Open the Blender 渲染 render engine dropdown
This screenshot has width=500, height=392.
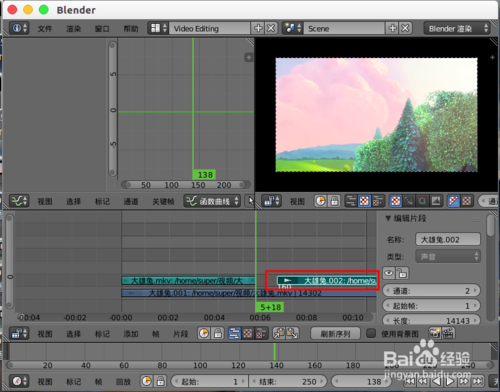(457, 28)
